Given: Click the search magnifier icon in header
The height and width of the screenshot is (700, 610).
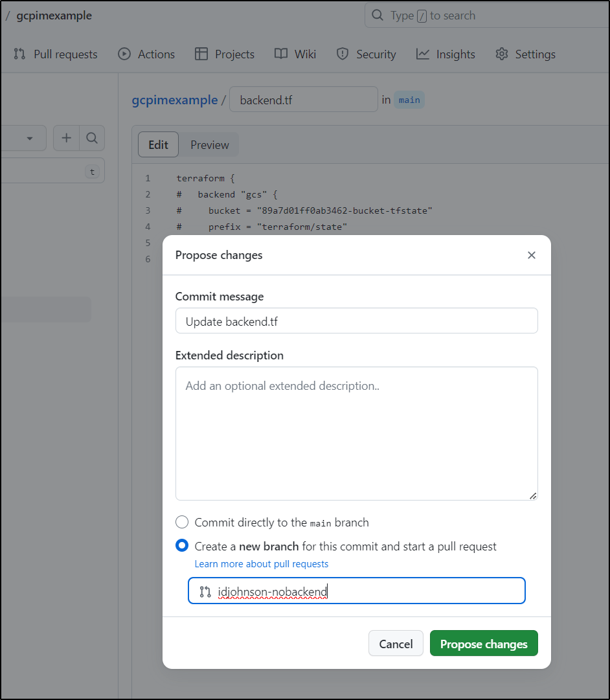Looking at the screenshot, I should coord(378,16).
